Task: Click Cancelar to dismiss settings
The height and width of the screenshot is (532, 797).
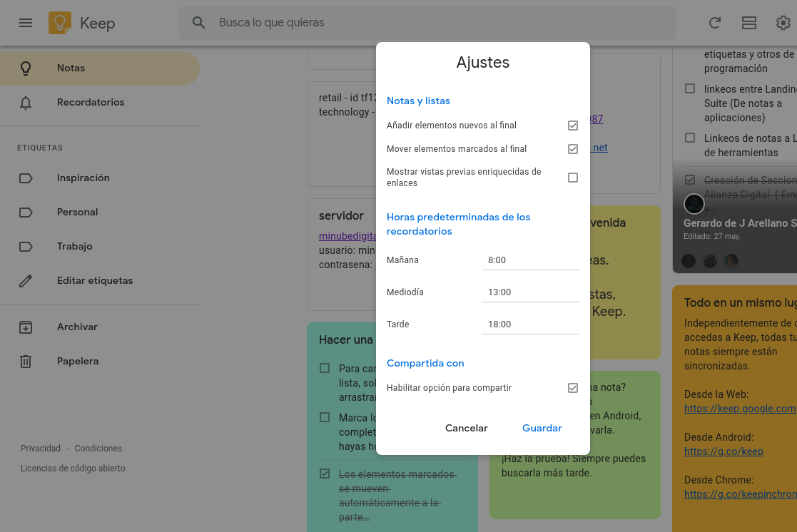Action: pyautogui.click(x=467, y=429)
